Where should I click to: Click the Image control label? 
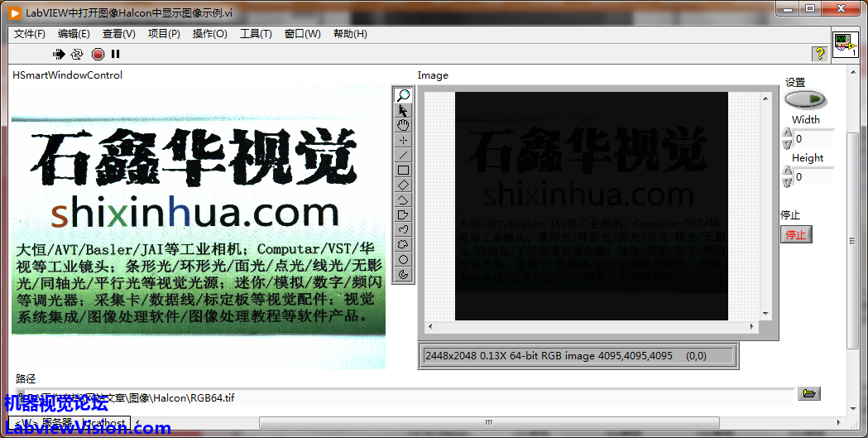(x=433, y=76)
